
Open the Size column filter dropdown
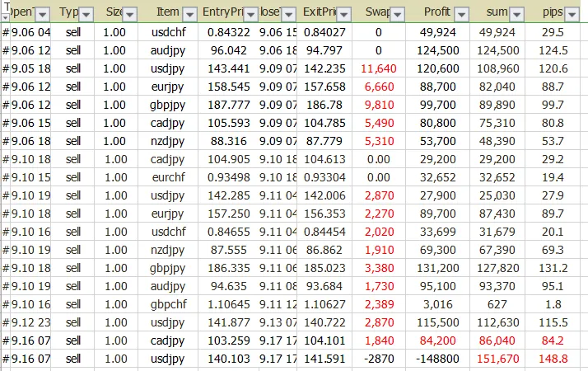[x=130, y=15]
